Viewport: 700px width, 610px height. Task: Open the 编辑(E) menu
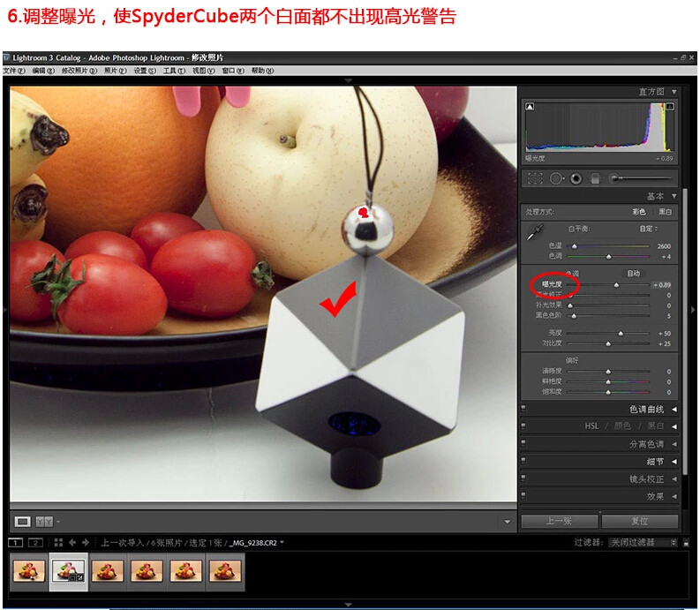tap(43, 71)
